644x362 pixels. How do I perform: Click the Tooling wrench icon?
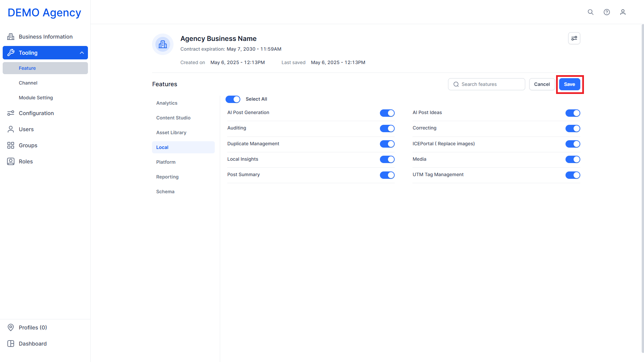pyautogui.click(x=11, y=53)
